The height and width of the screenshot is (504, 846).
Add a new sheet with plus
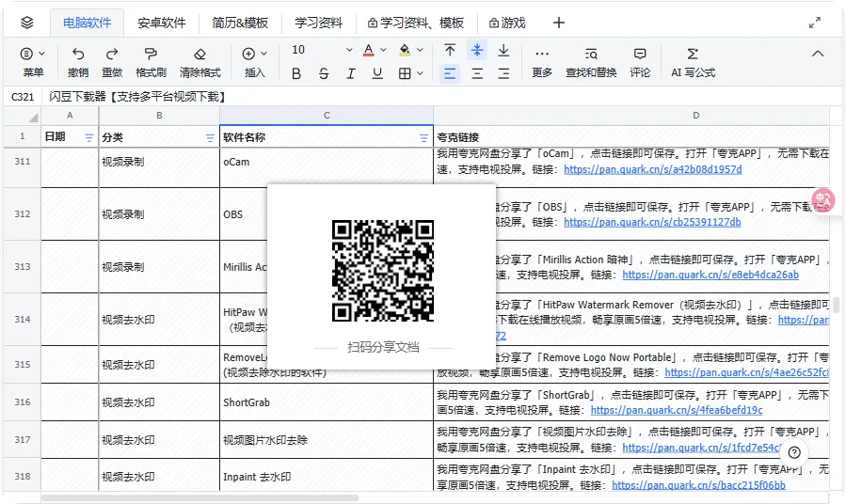[x=559, y=23]
